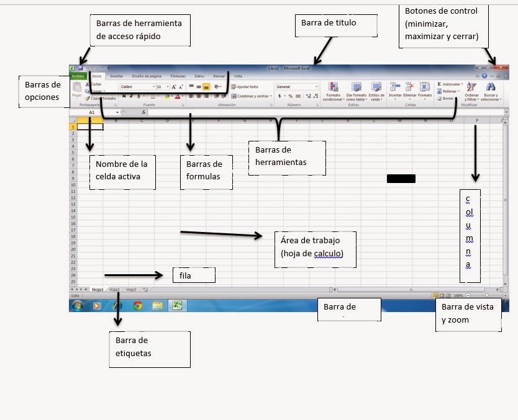The image size is (518, 420).
Task: Click the Cortar scissors icon
Action: (88, 84)
